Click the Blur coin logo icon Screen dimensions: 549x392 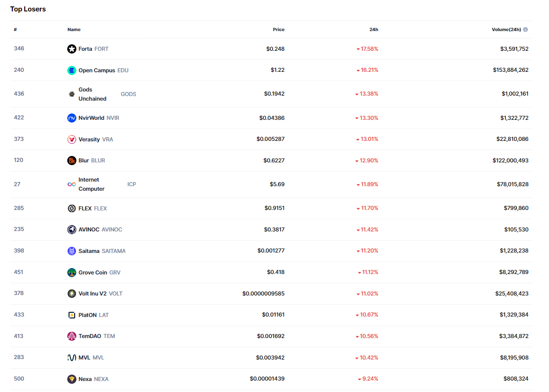pos(72,161)
